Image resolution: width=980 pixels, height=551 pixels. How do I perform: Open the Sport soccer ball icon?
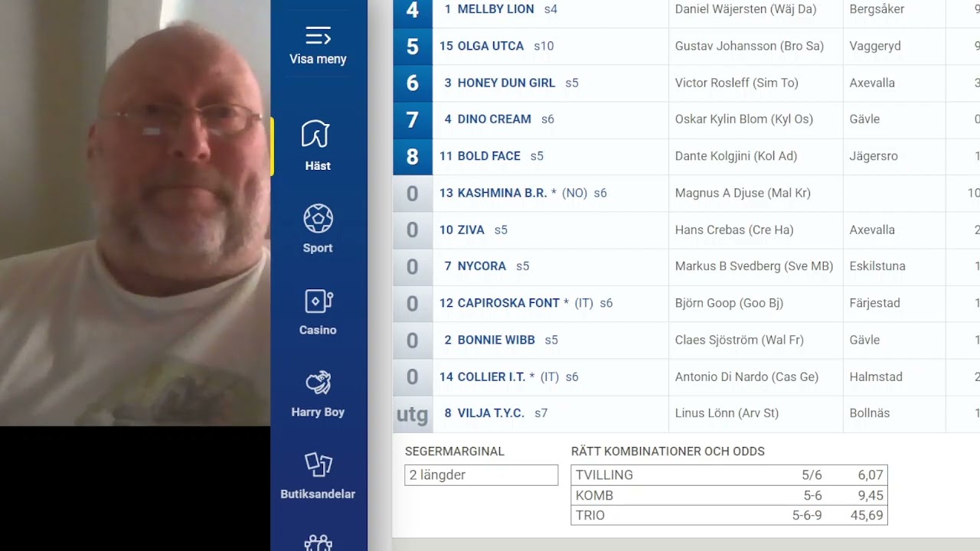point(318,219)
